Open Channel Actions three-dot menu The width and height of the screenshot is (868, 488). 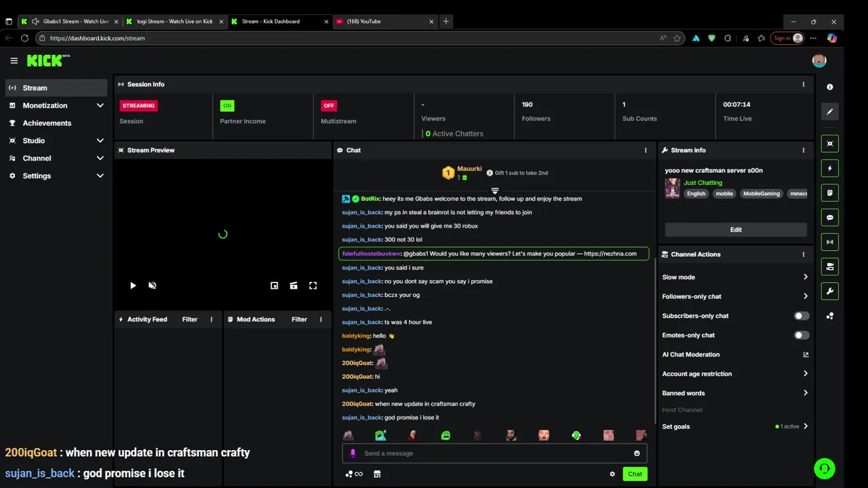coord(804,254)
